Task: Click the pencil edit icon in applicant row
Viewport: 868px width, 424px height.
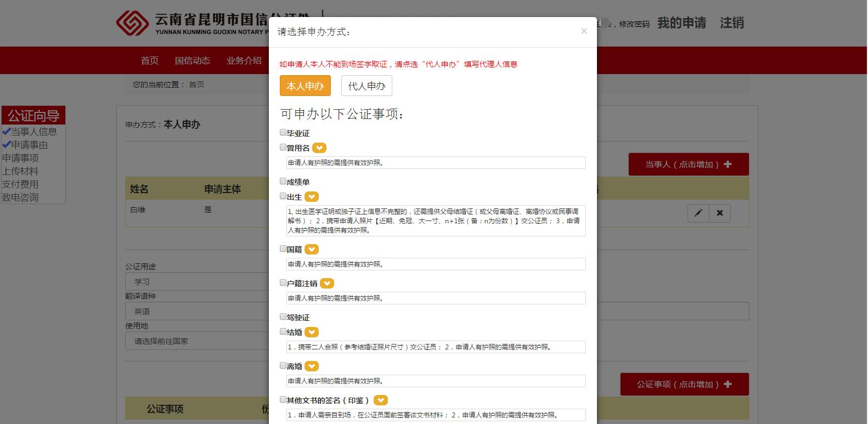Action: pyautogui.click(x=698, y=213)
